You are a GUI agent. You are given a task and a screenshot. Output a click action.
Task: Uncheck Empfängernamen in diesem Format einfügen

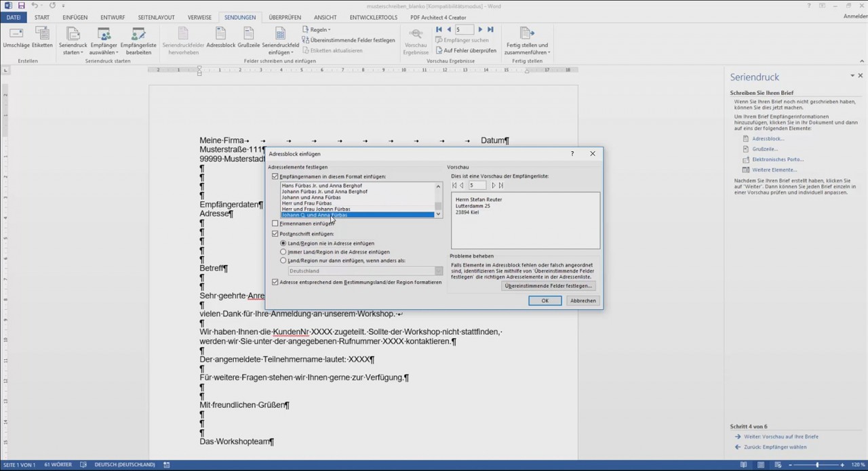click(275, 176)
